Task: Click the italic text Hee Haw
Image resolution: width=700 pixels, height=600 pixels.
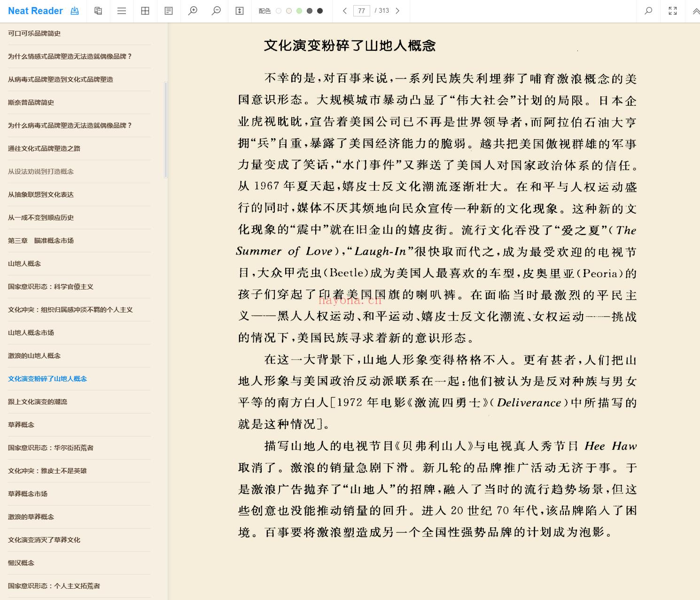Action: 611,446
